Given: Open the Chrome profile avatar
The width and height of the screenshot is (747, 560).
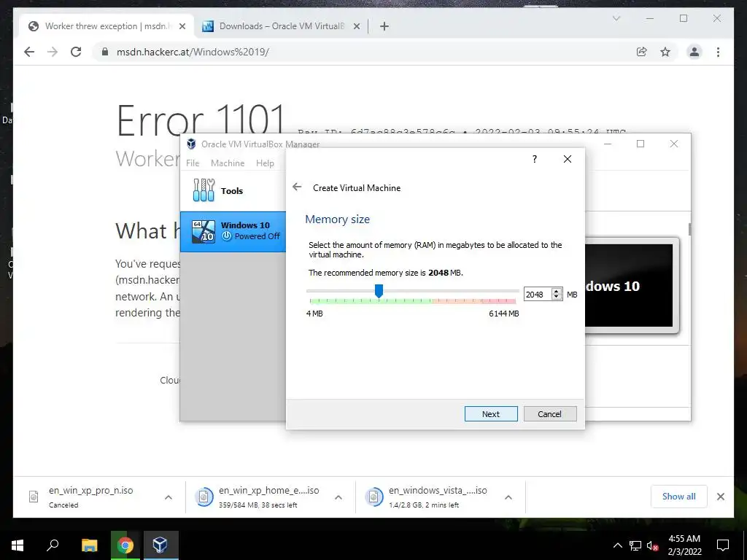Looking at the screenshot, I should [x=694, y=52].
